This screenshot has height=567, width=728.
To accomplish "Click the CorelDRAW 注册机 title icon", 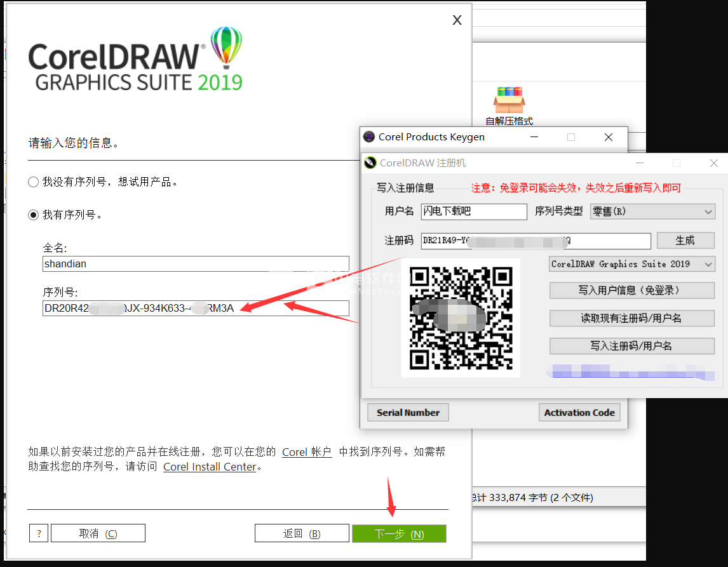I will tap(370, 163).
